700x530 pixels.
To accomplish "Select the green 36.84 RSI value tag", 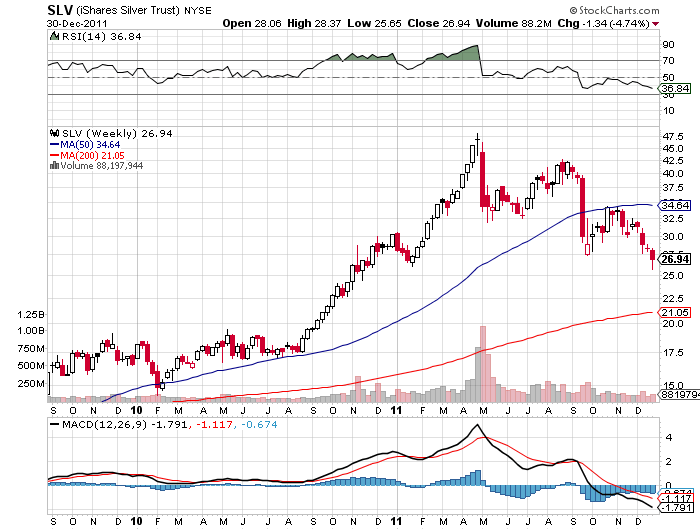I will tap(675, 88).
